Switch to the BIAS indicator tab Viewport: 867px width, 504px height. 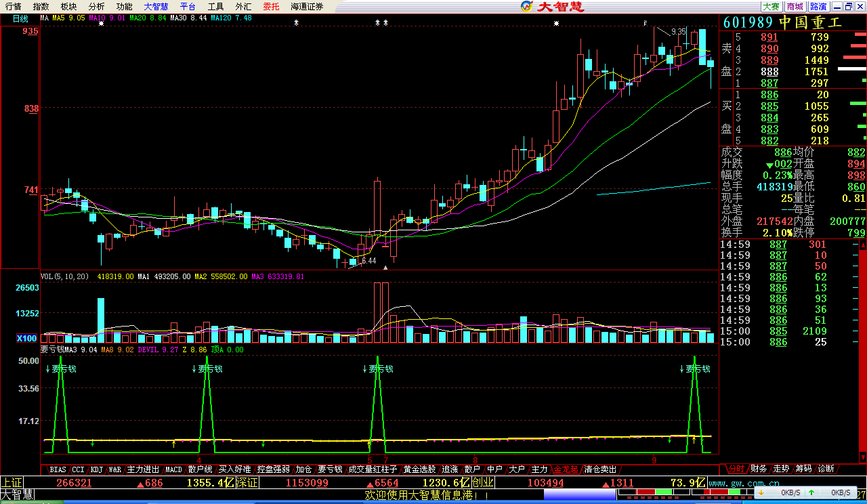tap(58, 469)
